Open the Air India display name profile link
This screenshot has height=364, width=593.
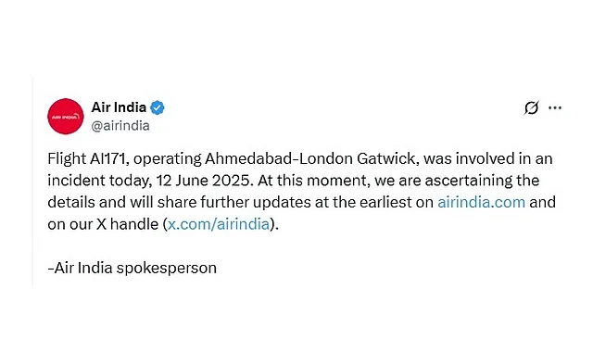(119, 107)
